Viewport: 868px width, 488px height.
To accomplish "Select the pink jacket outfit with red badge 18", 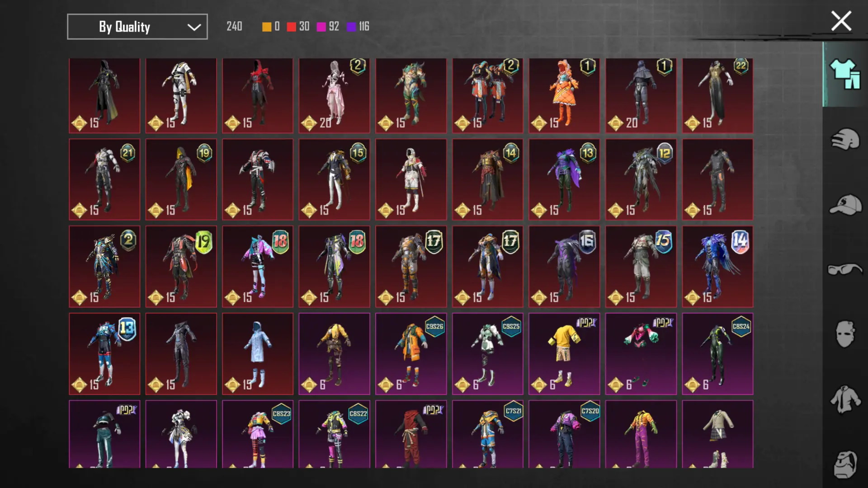I will pyautogui.click(x=258, y=267).
